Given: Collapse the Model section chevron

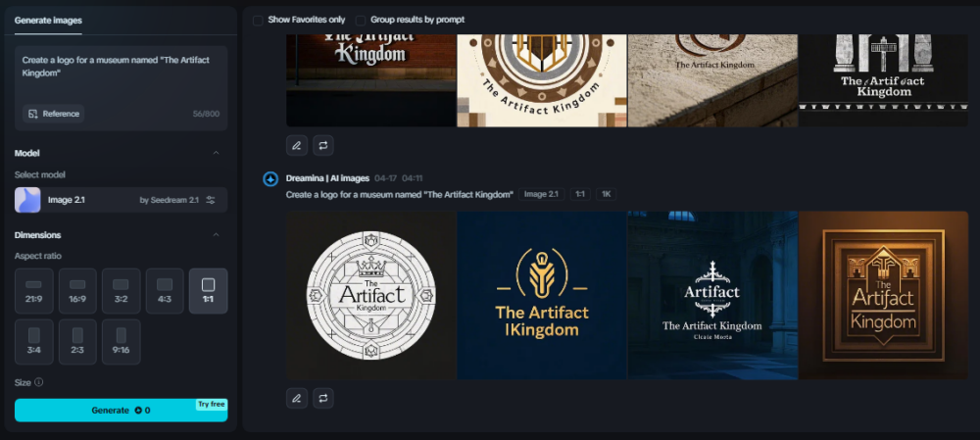Looking at the screenshot, I should [x=216, y=153].
